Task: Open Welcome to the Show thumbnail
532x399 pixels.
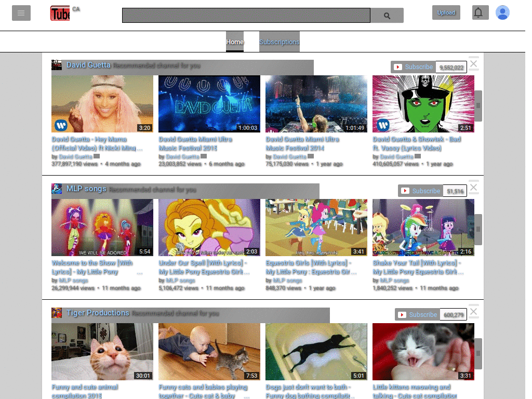Action: [102, 228]
